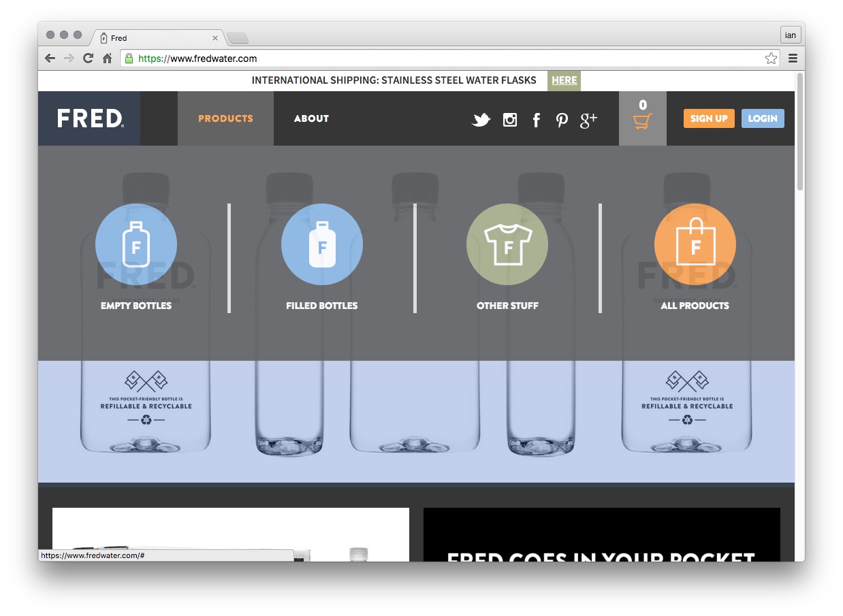Open the Facebook 'f' icon

tap(536, 120)
